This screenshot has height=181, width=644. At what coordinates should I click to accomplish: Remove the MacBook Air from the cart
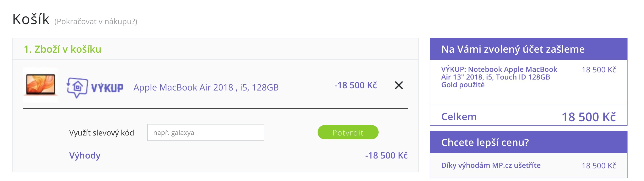click(x=399, y=85)
